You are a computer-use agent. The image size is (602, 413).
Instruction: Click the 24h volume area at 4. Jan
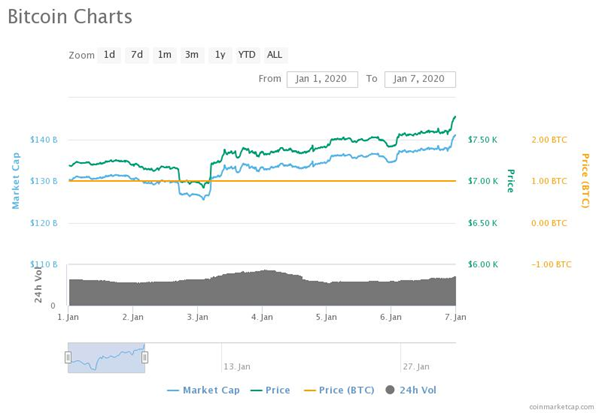pyautogui.click(x=263, y=288)
